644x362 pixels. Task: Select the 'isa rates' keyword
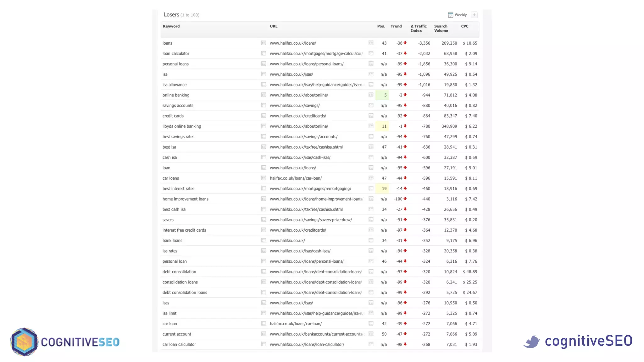[170, 251]
